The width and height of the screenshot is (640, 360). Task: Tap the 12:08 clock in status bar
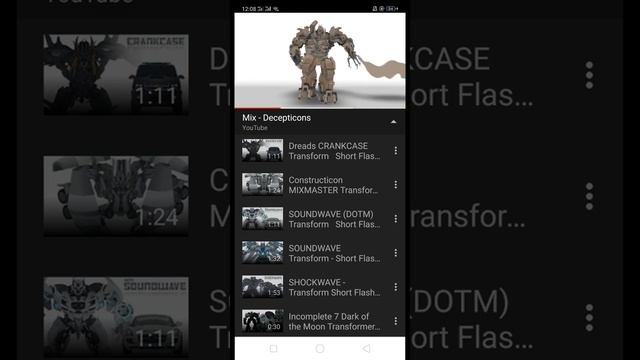tap(249, 9)
